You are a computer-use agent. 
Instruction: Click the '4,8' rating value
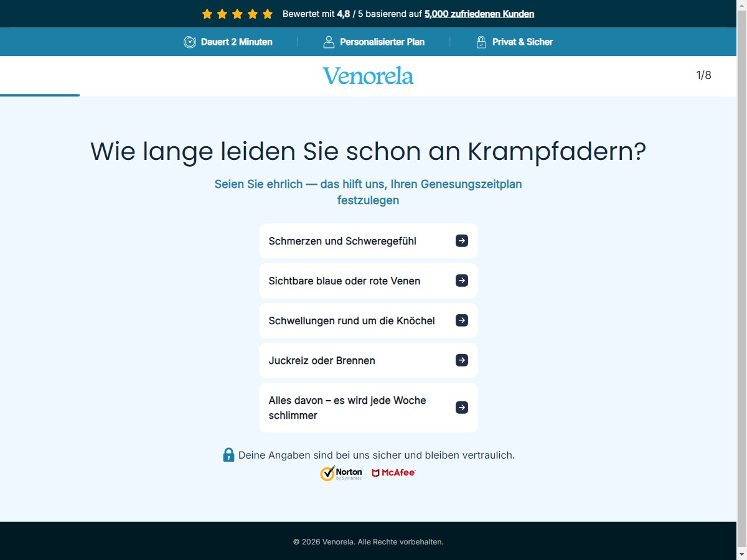(344, 14)
